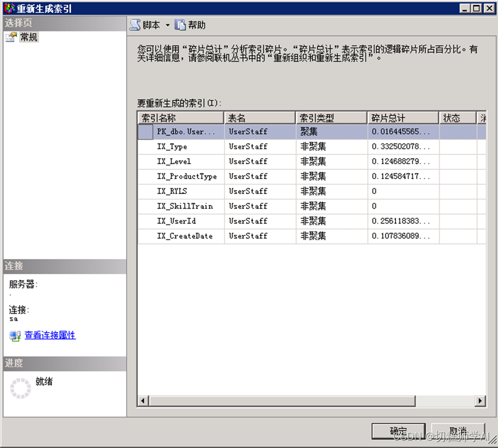498x448 pixels.
Task: Select the IX_Level index row
Action: click(312, 161)
